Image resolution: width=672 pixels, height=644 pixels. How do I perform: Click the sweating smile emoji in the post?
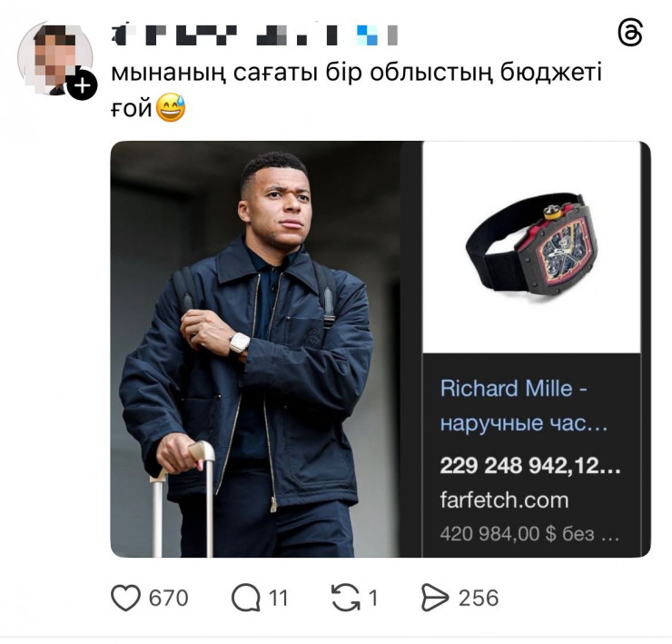(170, 111)
